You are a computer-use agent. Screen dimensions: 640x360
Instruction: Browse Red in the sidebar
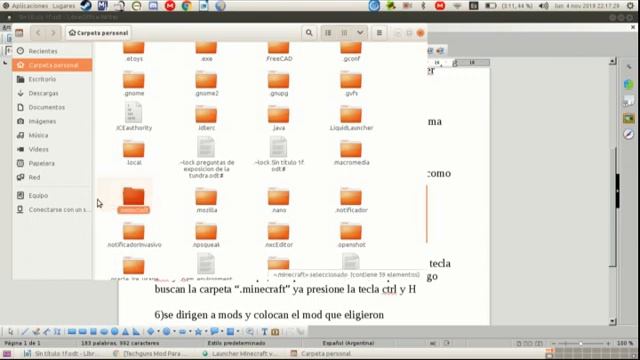click(x=52, y=177)
